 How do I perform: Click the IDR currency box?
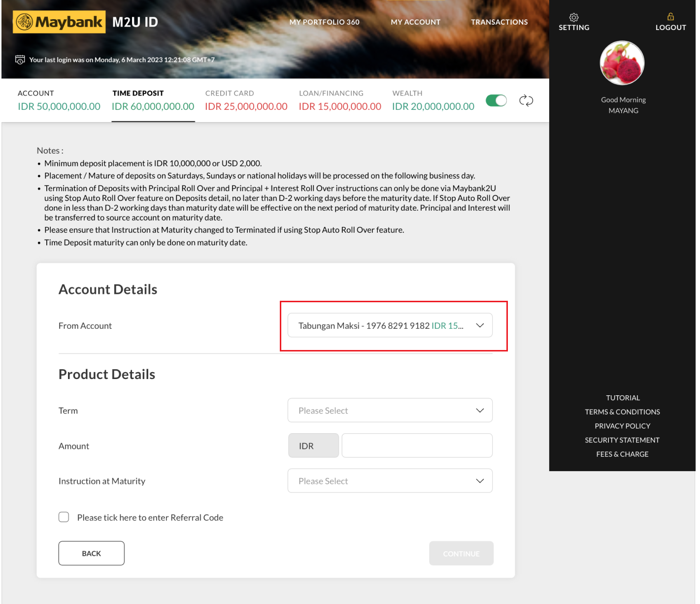click(314, 445)
